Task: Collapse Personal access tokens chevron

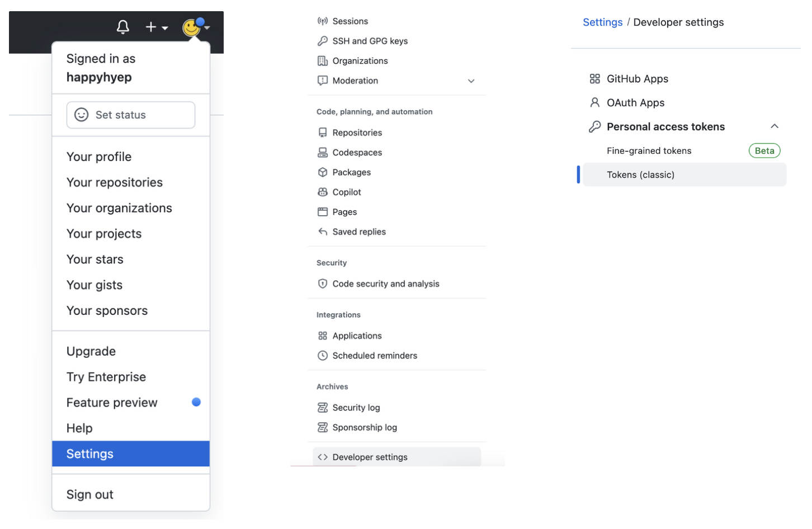Action: coord(775,126)
